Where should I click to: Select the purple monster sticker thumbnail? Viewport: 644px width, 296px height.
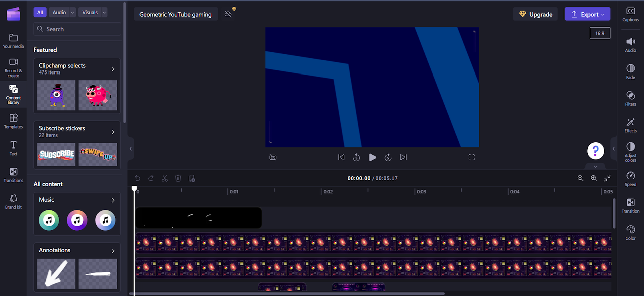56,95
